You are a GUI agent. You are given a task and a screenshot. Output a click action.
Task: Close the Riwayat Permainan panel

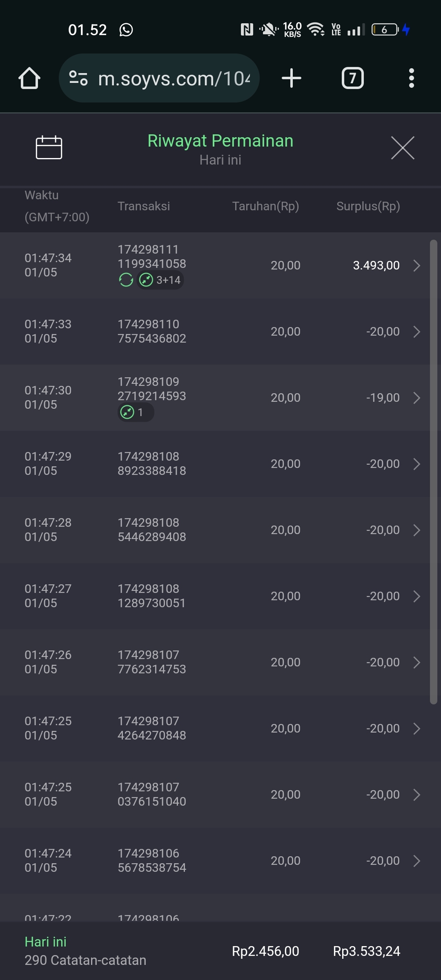(403, 148)
